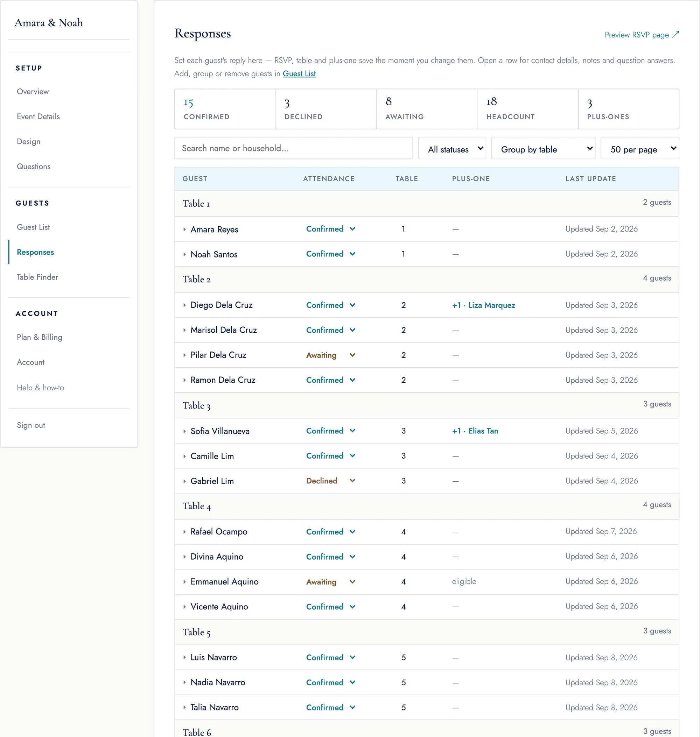Expand Sofia Villanueva row details
Viewport: 700px width, 737px height.
pyautogui.click(x=184, y=431)
